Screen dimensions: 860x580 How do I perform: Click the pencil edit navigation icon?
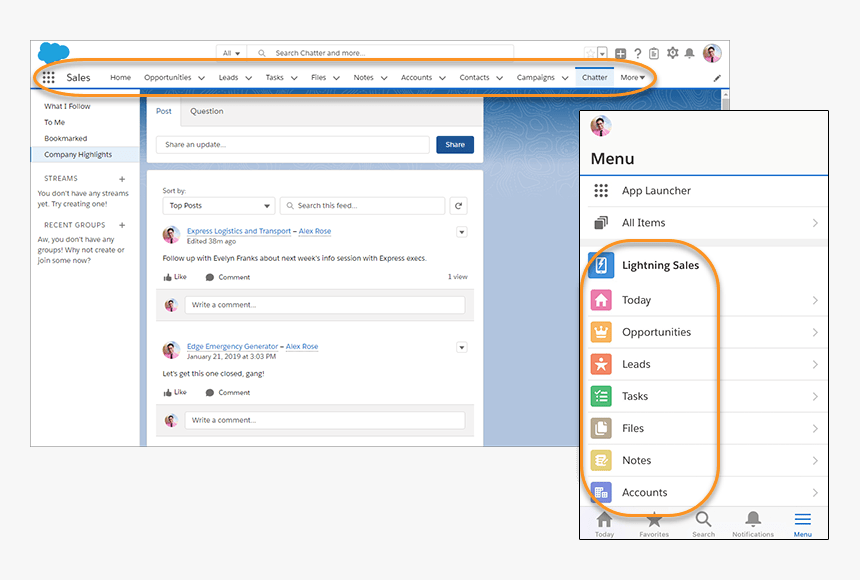pos(717,78)
